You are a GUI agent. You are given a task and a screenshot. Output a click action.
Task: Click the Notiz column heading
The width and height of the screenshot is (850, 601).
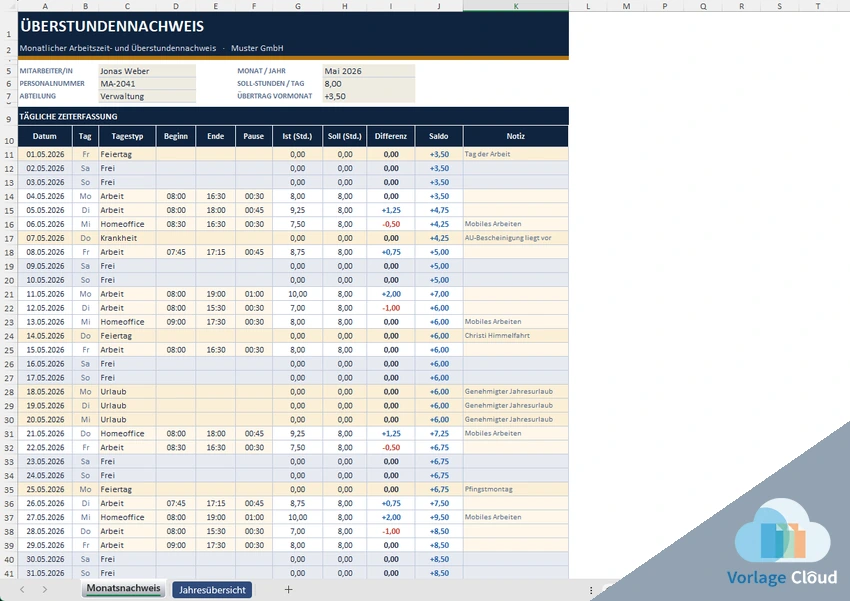[516, 136]
